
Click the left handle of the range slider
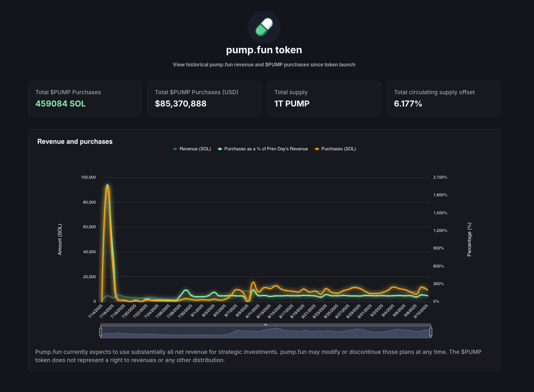tap(101, 332)
